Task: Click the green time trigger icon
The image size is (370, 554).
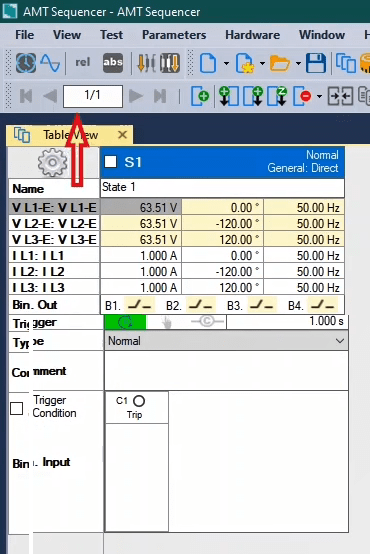Action: (125, 322)
